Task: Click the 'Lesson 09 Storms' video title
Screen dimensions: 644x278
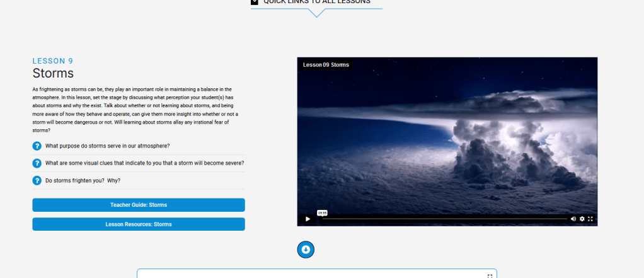Action: (326, 65)
